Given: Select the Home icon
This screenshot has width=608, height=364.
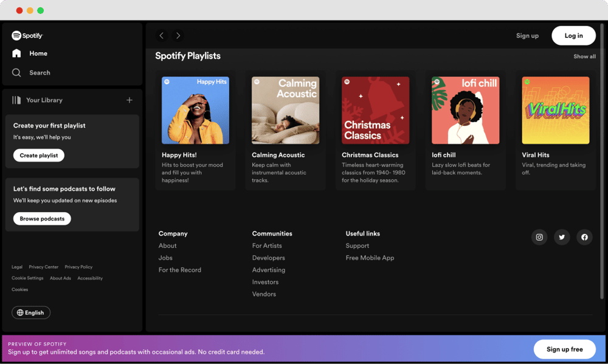Looking at the screenshot, I should click(16, 53).
